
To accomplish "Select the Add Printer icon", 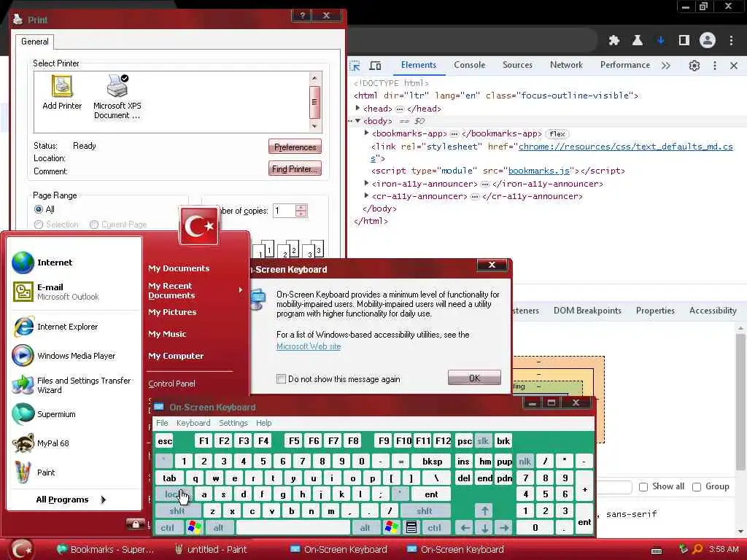I will [x=62, y=93].
